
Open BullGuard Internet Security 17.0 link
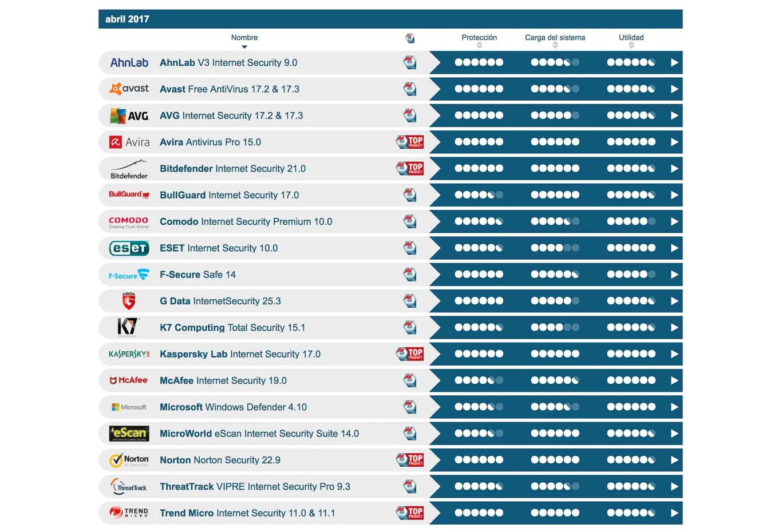tap(229, 195)
